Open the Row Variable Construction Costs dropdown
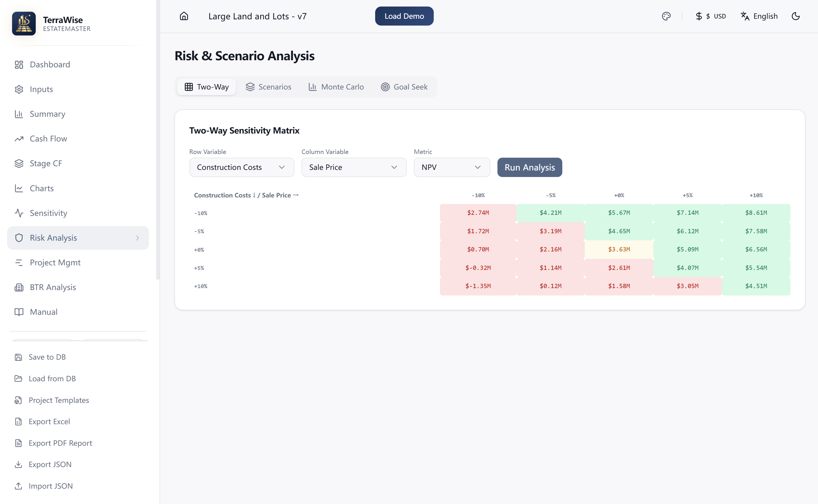 241,167
